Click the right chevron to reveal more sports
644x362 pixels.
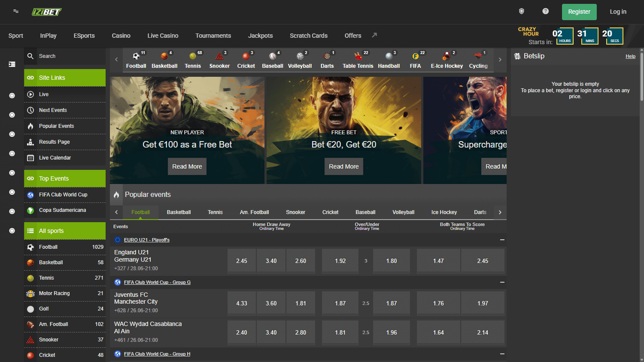pyautogui.click(x=499, y=59)
